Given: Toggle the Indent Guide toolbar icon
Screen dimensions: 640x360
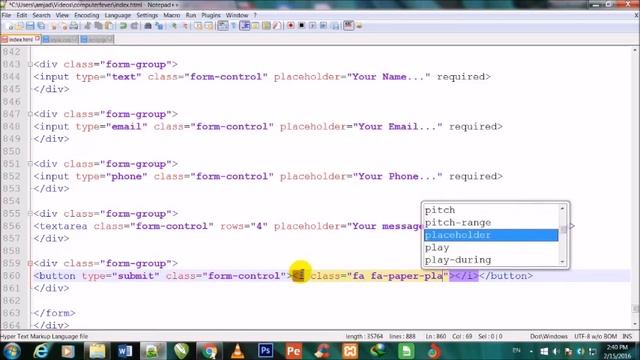Looking at the screenshot, I should pos(244,26).
